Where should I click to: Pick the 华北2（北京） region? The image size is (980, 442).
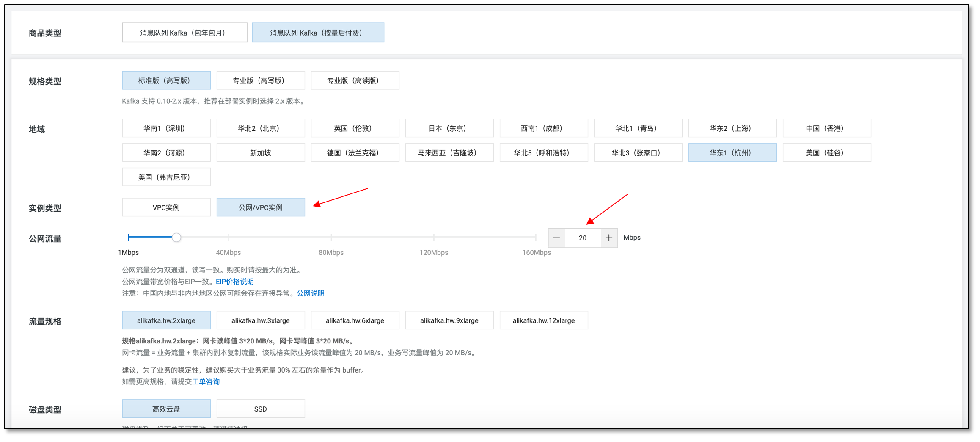click(x=260, y=128)
